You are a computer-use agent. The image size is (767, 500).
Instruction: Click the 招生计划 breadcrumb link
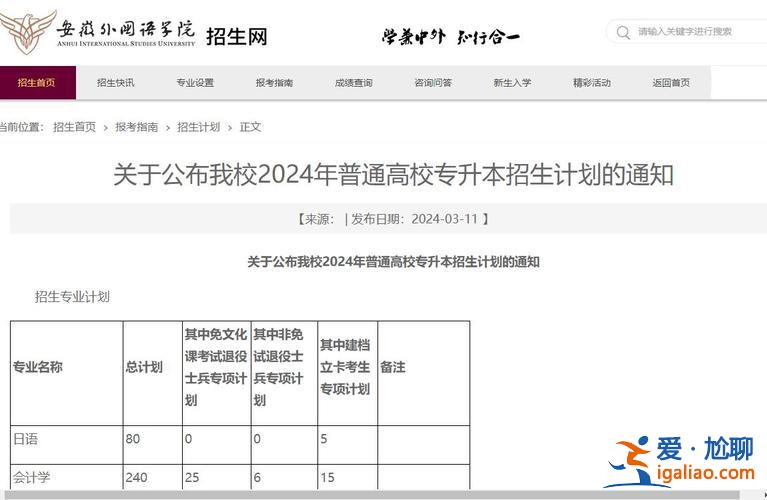[x=198, y=127]
